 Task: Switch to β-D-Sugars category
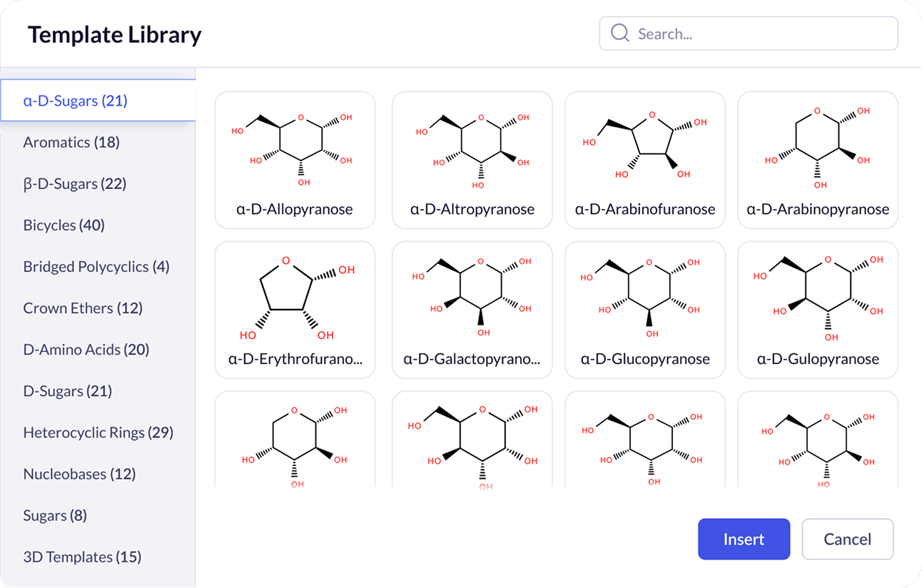(75, 183)
